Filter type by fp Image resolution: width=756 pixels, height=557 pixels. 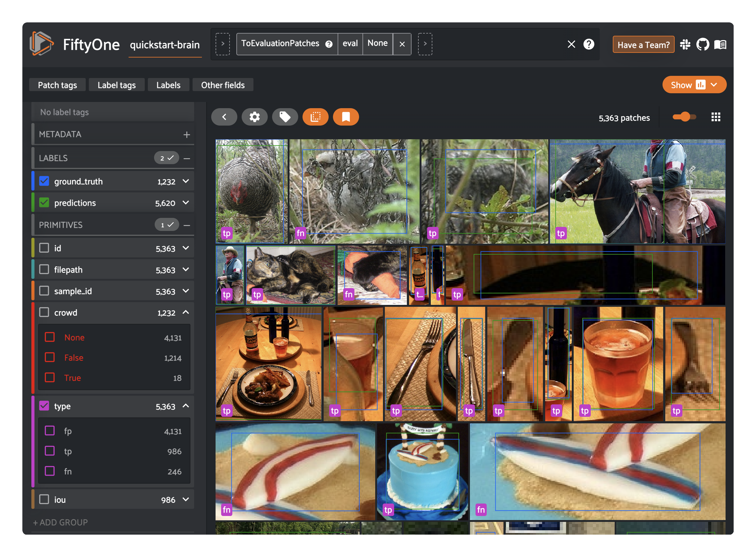(x=50, y=431)
